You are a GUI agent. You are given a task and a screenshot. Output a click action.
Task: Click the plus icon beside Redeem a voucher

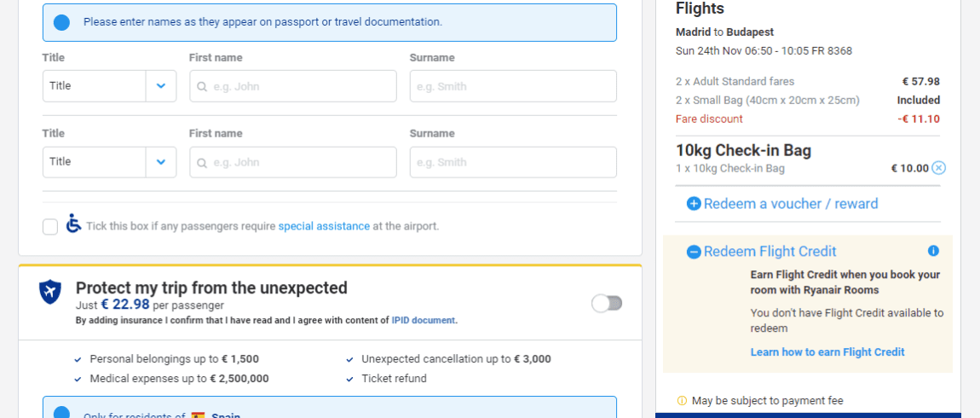point(694,204)
